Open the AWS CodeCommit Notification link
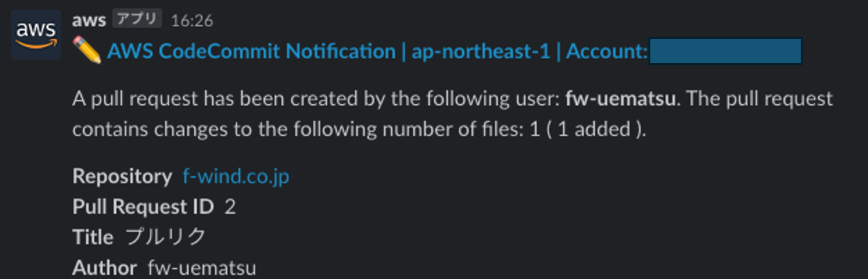The height and width of the screenshot is (279, 868). click(251, 51)
